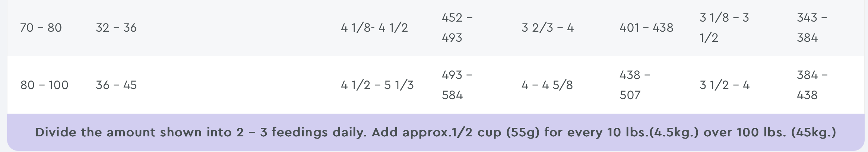The image size is (868, 152).
Task: Select the '384 – 438' grams cell
Action: 812,85
